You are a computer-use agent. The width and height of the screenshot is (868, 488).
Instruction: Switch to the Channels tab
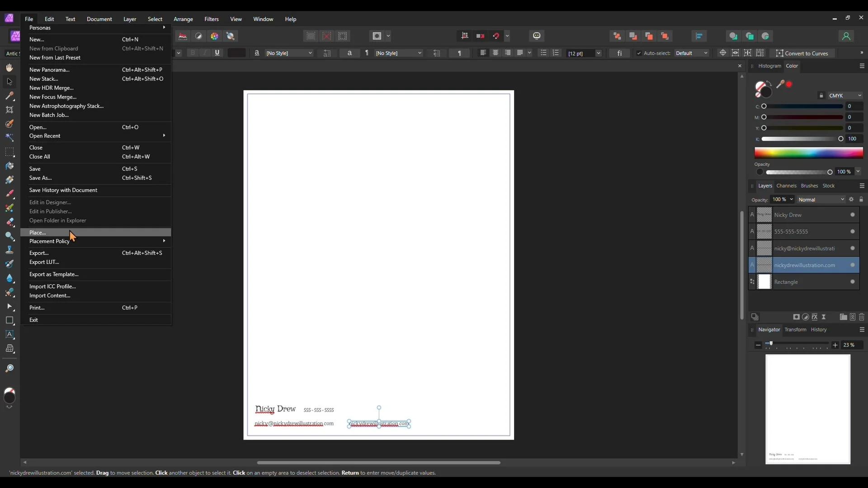(x=786, y=186)
